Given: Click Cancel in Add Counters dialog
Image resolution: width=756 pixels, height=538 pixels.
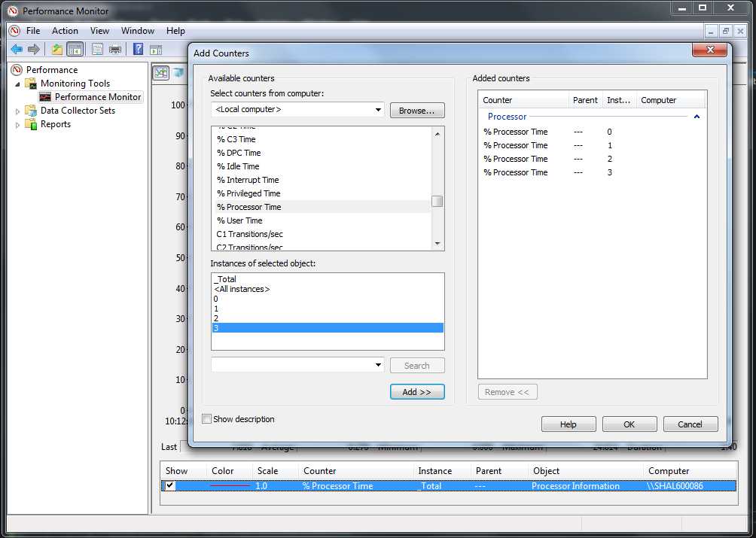Looking at the screenshot, I should [x=690, y=424].
